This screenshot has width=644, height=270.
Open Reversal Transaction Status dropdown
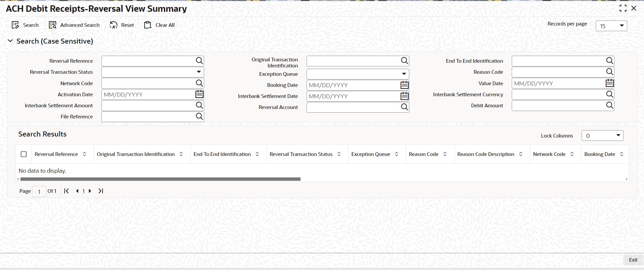click(x=153, y=72)
